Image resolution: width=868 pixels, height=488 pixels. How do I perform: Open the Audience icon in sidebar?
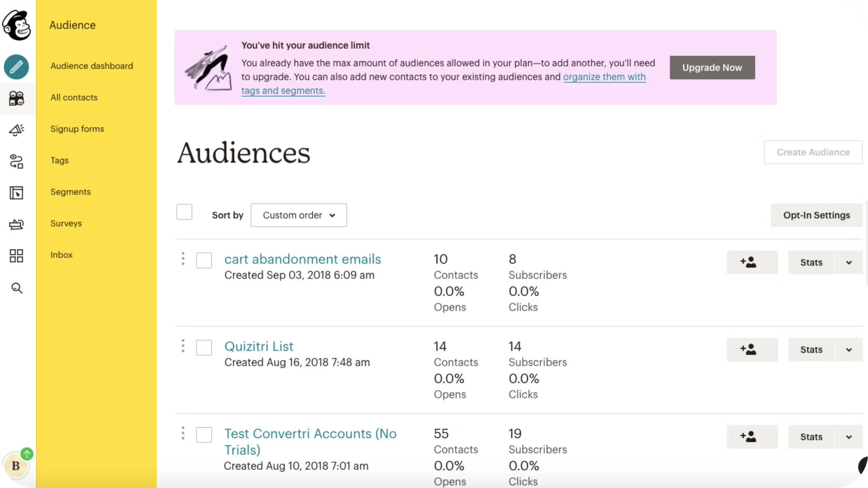16,98
